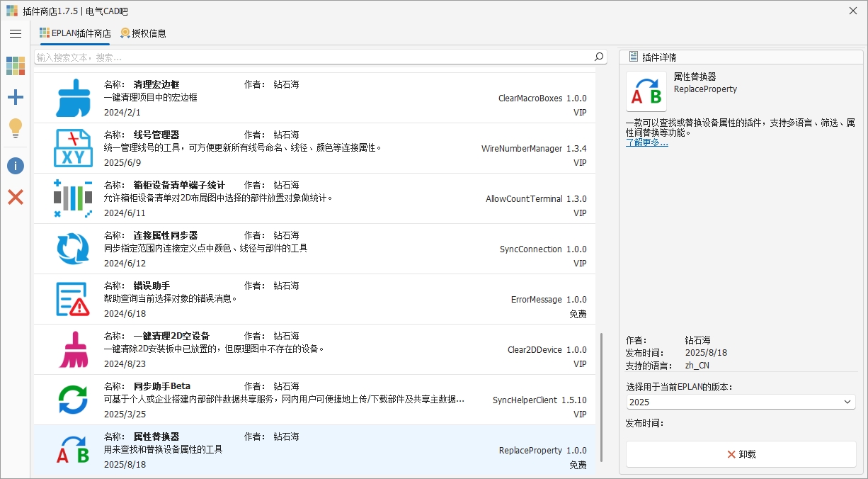
Task: Select plugin name 箱柜设备清单端子统计
Action: click(179, 185)
